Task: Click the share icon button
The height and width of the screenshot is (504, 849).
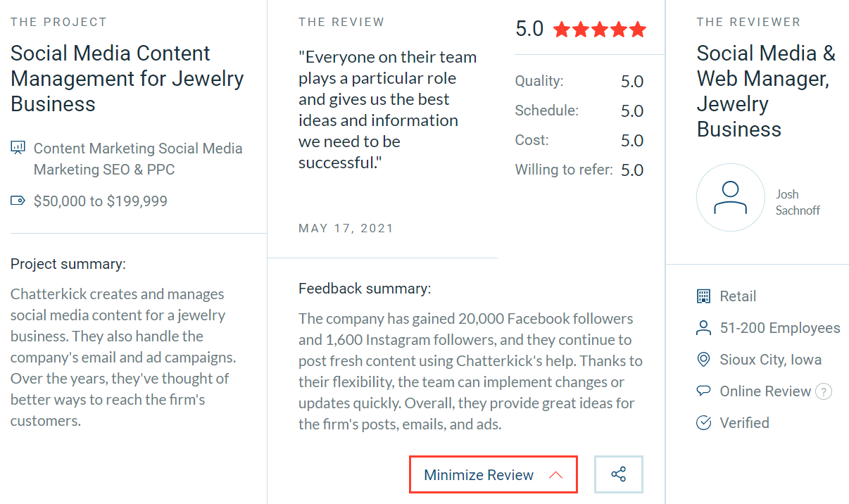Action: click(x=618, y=474)
